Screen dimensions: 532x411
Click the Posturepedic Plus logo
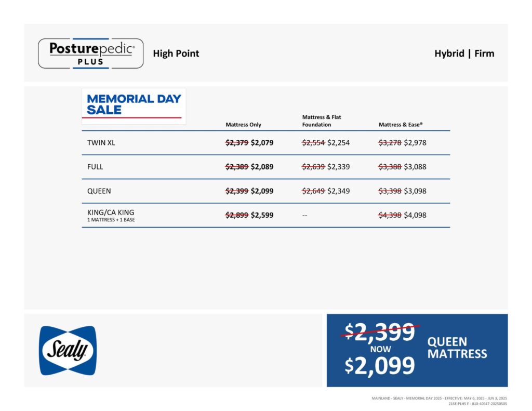pos(90,54)
